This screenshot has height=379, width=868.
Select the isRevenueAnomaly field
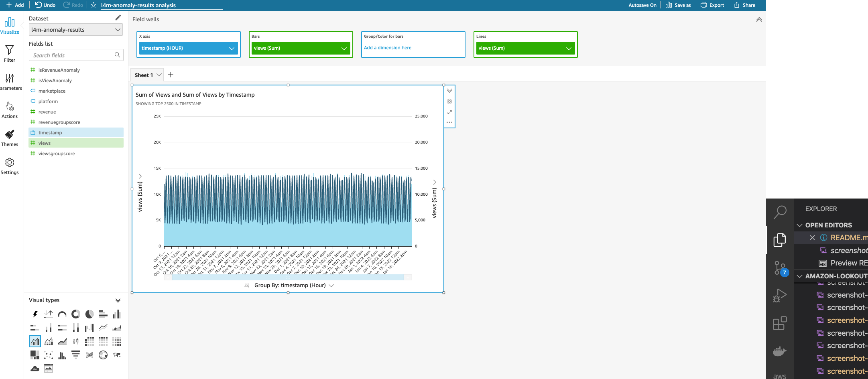tap(76, 70)
